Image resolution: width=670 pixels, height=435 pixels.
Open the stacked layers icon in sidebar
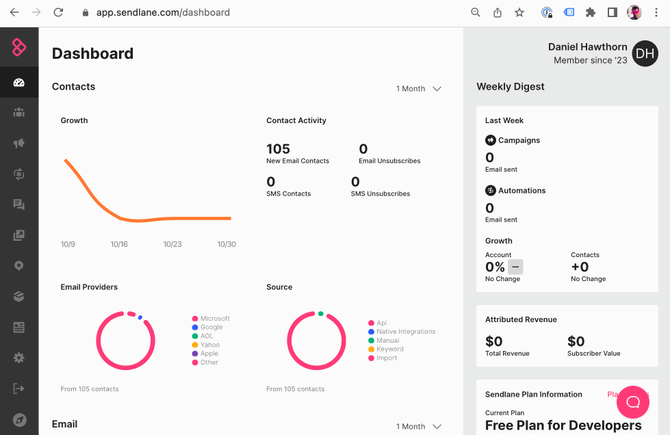tap(19, 297)
